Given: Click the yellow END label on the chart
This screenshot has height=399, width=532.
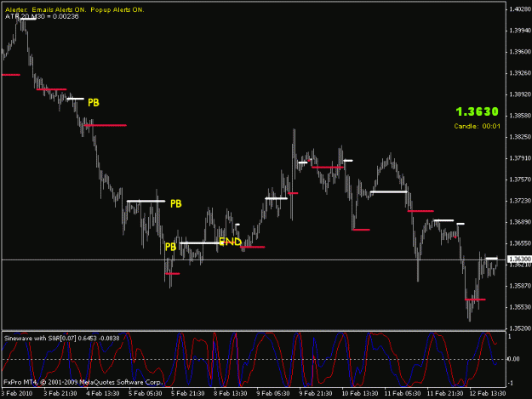Looking at the screenshot, I should click(230, 242).
